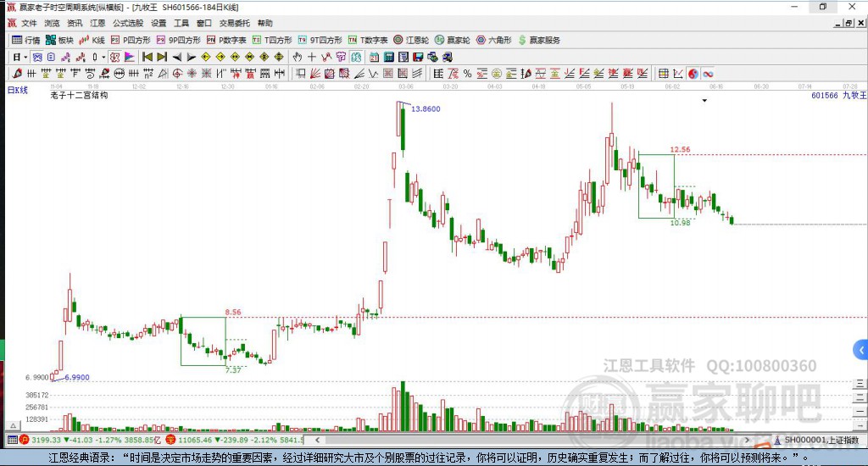
Task: Click the small black dropdown triangle above chart
Action: pos(704,101)
